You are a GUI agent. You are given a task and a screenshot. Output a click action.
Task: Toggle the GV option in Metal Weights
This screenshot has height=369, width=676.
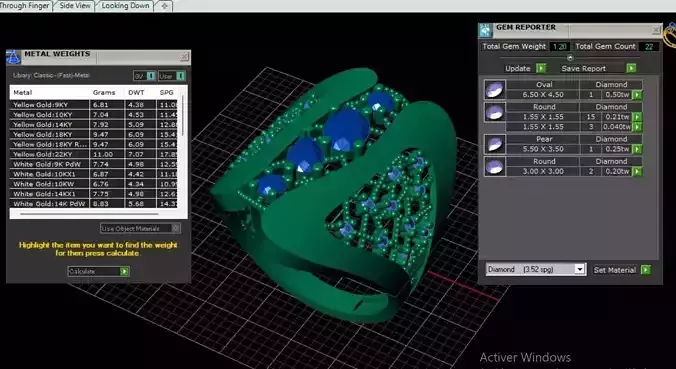[144, 76]
